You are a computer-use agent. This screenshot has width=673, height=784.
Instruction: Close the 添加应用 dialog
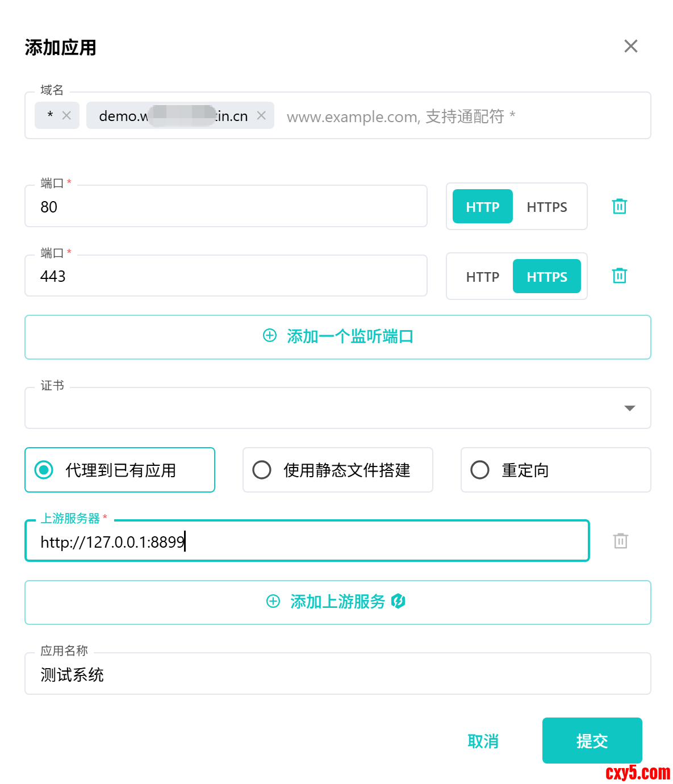click(630, 47)
